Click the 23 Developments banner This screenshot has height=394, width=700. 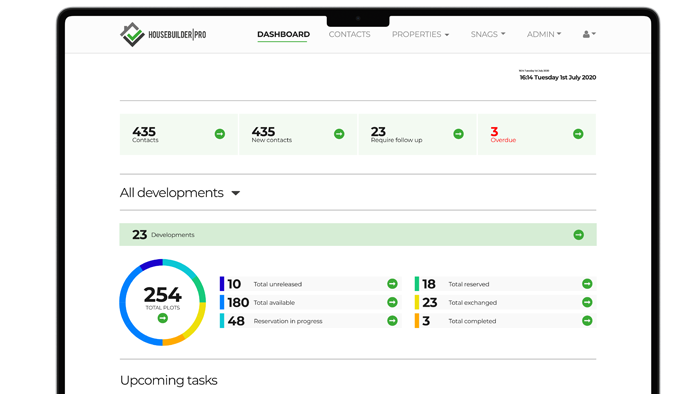pos(358,235)
